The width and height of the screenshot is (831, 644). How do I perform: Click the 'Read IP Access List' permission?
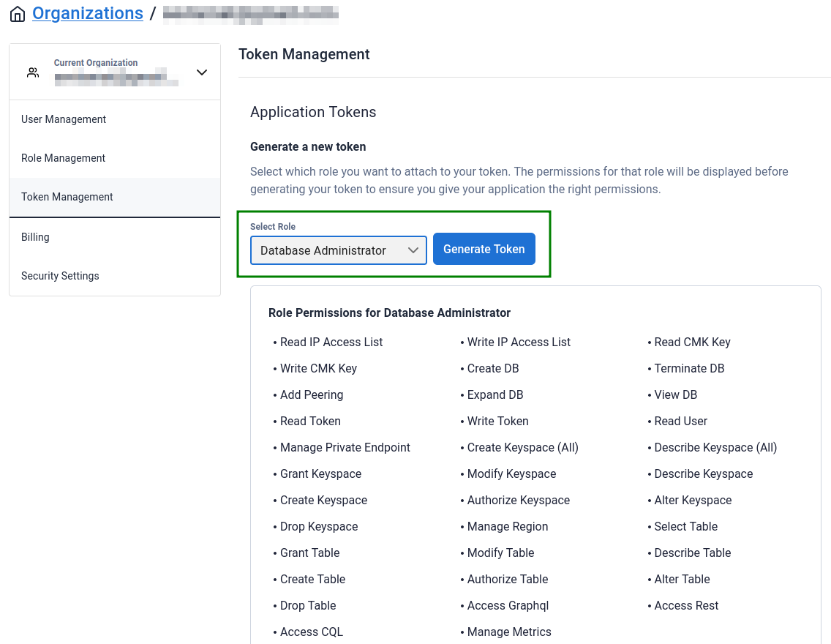tap(331, 342)
